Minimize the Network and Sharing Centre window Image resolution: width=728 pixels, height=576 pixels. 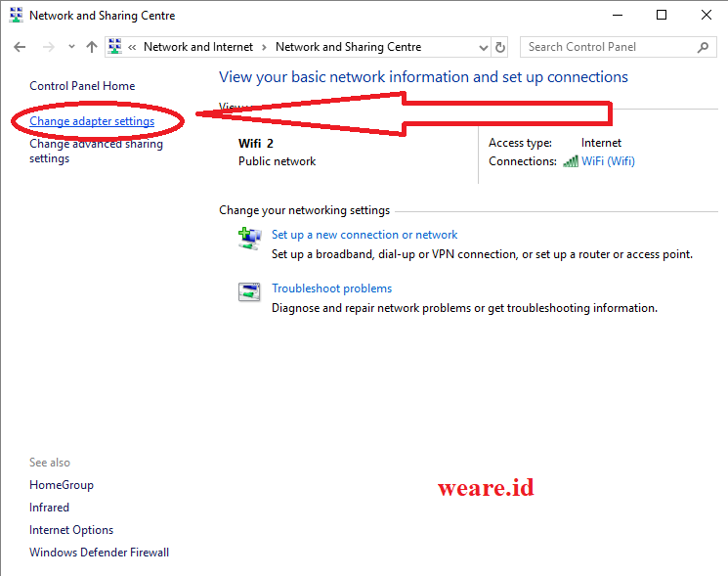click(x=618, y=15)
